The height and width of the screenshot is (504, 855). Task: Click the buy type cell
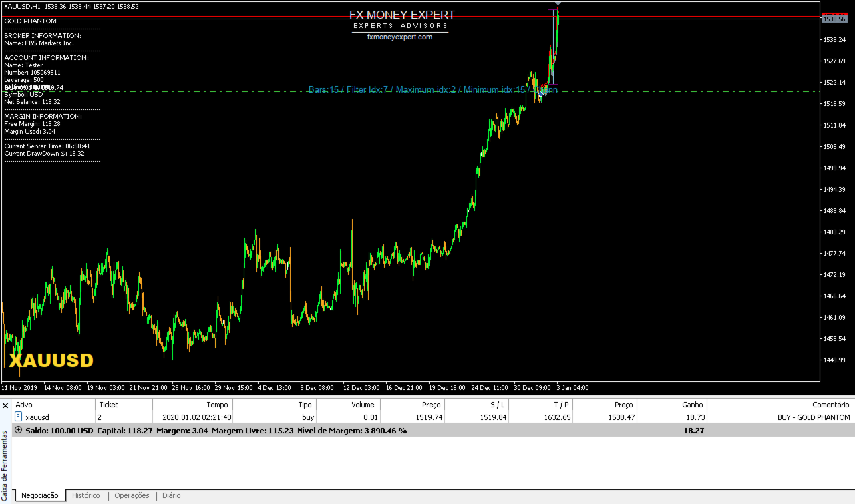tap(307, 417)
